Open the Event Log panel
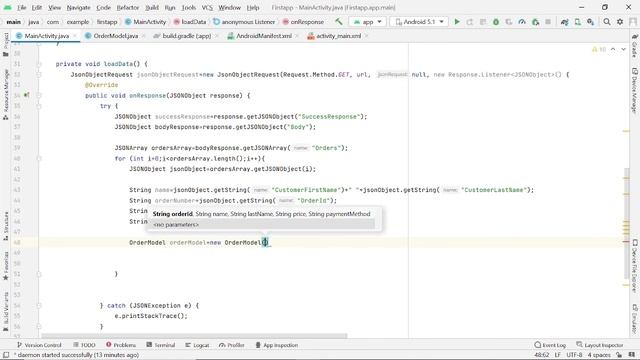640x360 pixels. click(550, 345)
